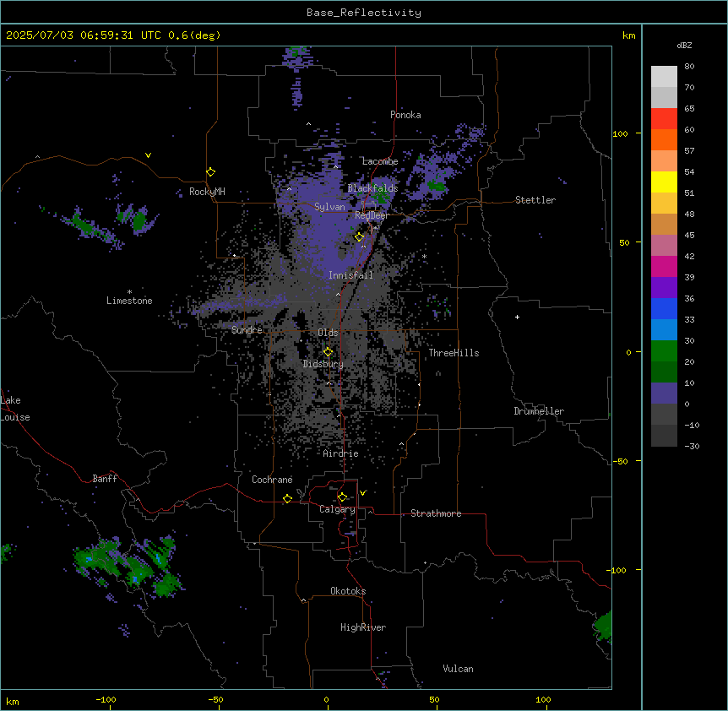Click the Blackfalds city label

(x=372, y=188)
